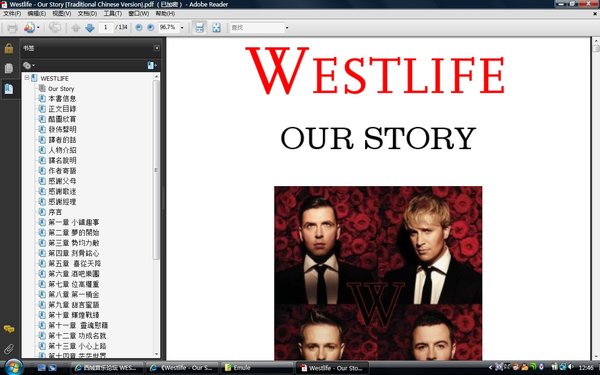Image resolution: width=600 pixels, height=375 pixels.
Task: Open the zoom percentage dropdown arrow
Action: point(182,28)
